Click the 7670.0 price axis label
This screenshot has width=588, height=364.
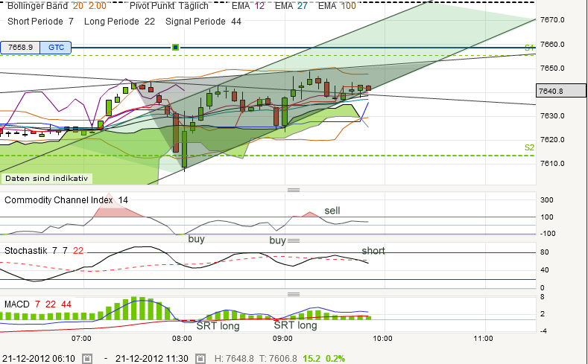tap(552, 20)
